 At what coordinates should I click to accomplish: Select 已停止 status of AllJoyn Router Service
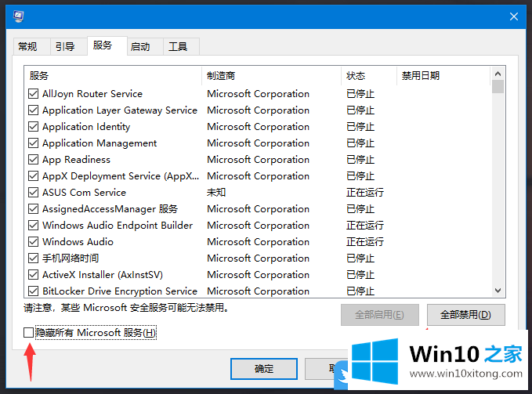360,93
